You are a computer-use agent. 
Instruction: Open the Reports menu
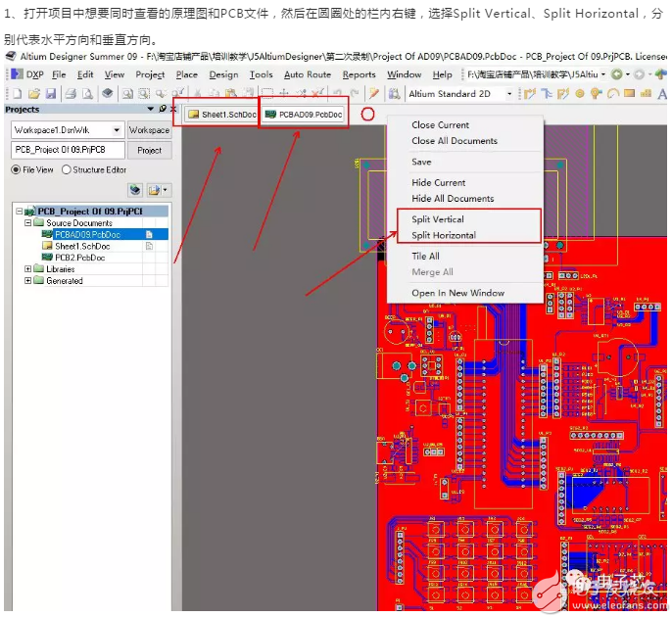pos(359,74)
